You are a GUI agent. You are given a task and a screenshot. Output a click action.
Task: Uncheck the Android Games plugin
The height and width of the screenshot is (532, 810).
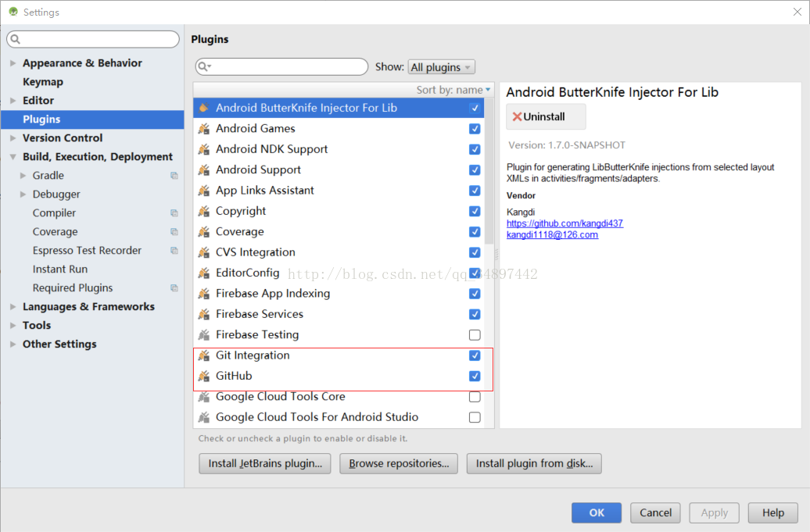(475, 128)
